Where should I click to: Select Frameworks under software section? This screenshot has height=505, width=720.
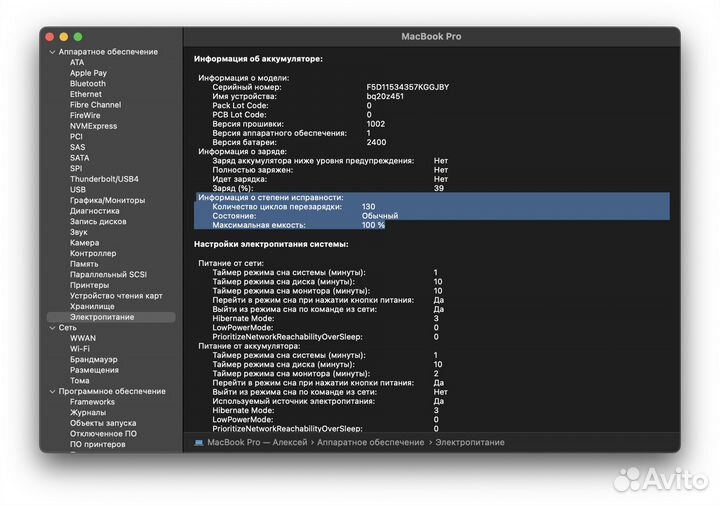click(x=92, y=402)
